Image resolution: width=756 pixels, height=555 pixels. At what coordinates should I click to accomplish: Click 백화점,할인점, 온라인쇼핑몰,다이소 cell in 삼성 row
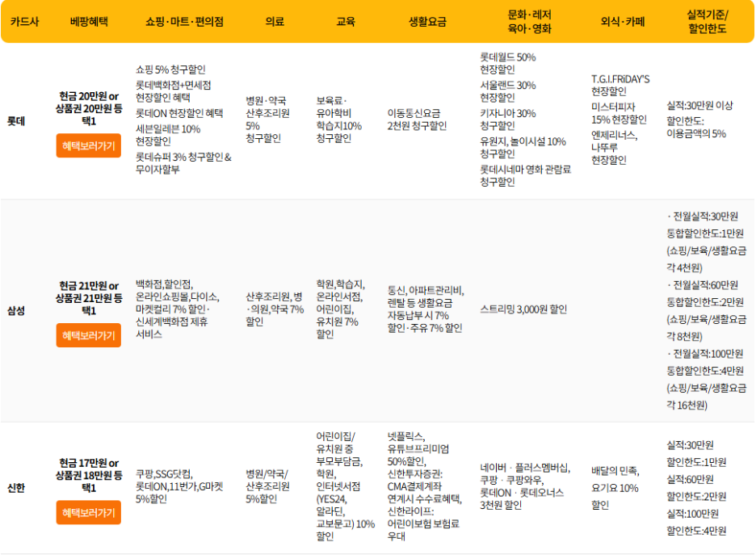(x=178, y=309)
